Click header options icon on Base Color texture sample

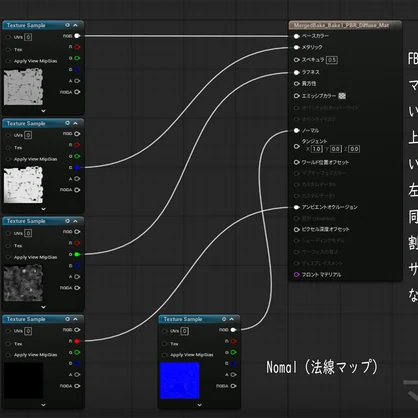tap(67, 25)
